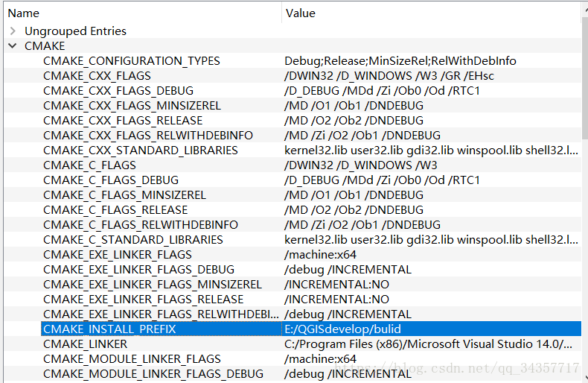Edit value /DWIN32 /D_WINDOWS /W3 /GR /EHsc
Viewport: 588px width, 383px height.
[389, 76]
